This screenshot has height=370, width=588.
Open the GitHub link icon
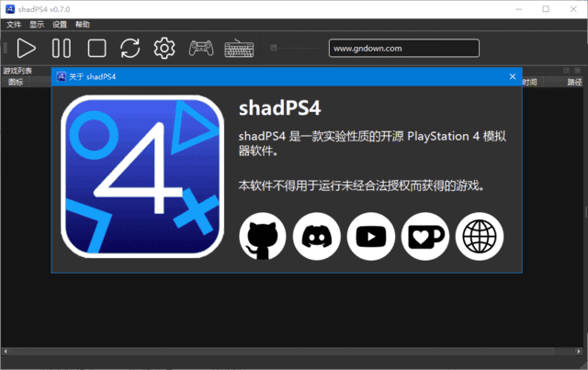[x=263, y=236]
